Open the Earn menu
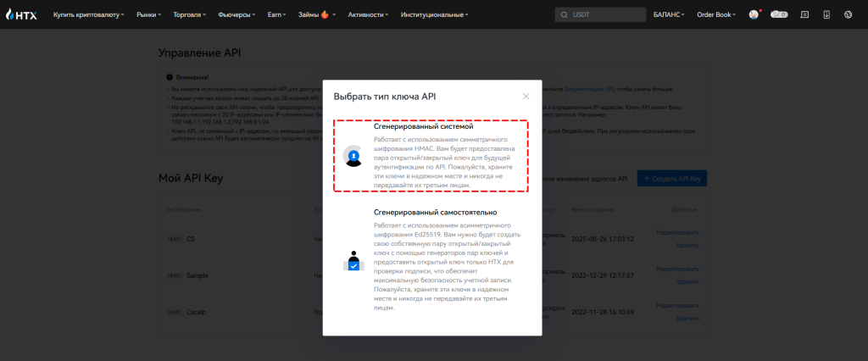The height and width of the screenshot is (361, 868). [x=277, y=15]
